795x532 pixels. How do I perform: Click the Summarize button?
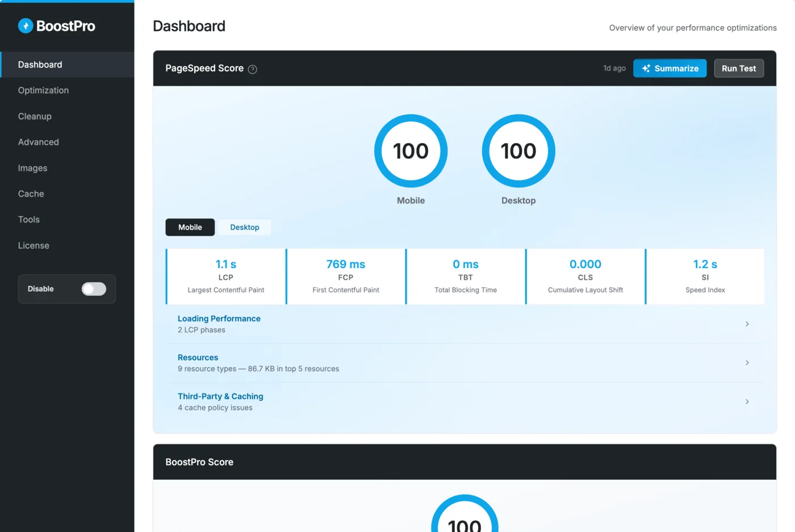(670, 68)
